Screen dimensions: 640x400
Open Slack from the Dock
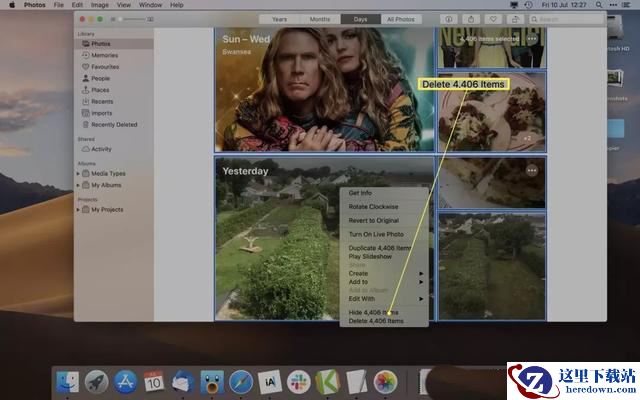(x=298, y=382)
